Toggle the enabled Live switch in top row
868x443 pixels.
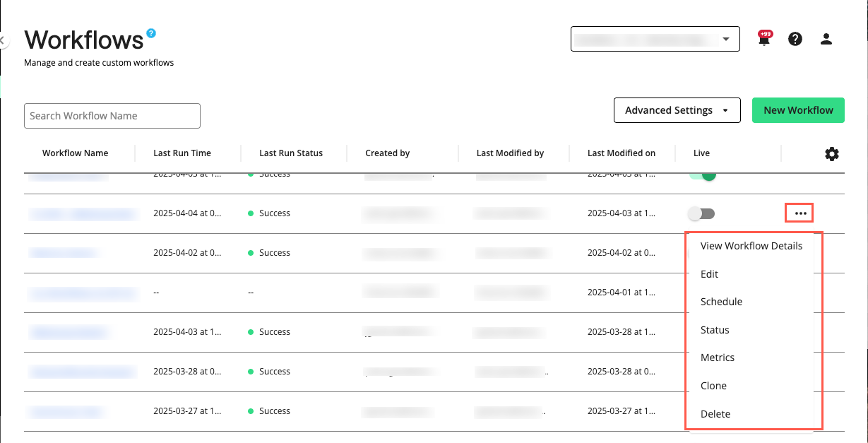tap(702, 175)
